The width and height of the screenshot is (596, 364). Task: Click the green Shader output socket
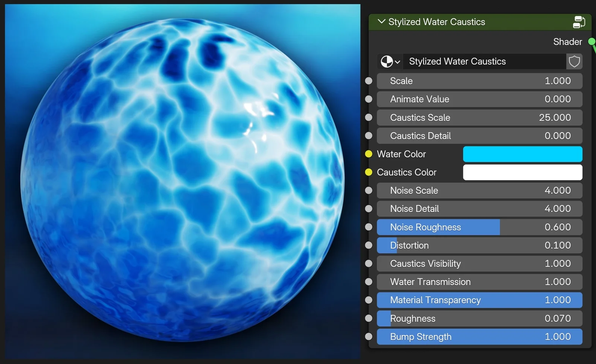pos(593,42)
